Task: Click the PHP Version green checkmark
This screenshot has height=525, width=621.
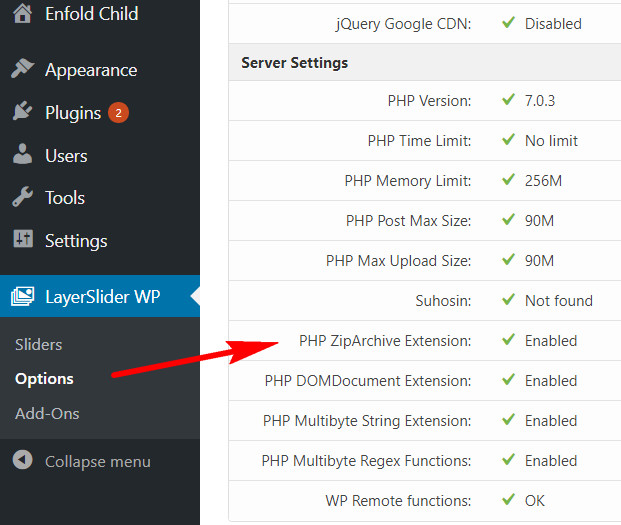Action: pyautogui.click(x=508, y=101)
